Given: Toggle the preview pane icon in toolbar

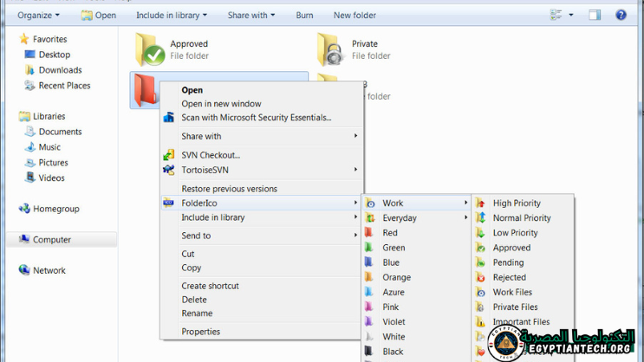Looking at the screenshot, I should tap(595, 15).
